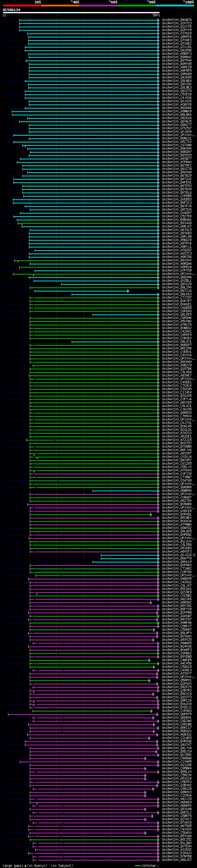Image resolution: width=197 pixels, height=868 pixels.
Task: Open hit UniRef100_C2LW93
Action: [177, 738]
